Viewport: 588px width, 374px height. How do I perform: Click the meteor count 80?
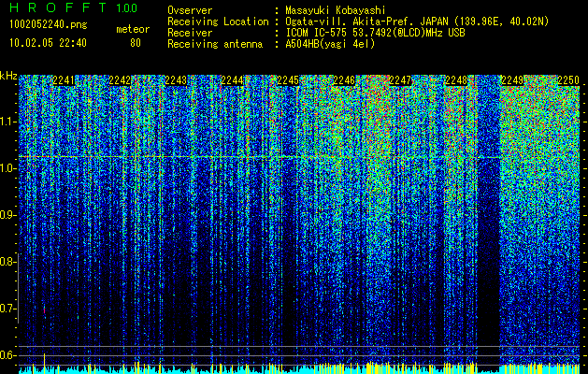(x=136, y=43)
